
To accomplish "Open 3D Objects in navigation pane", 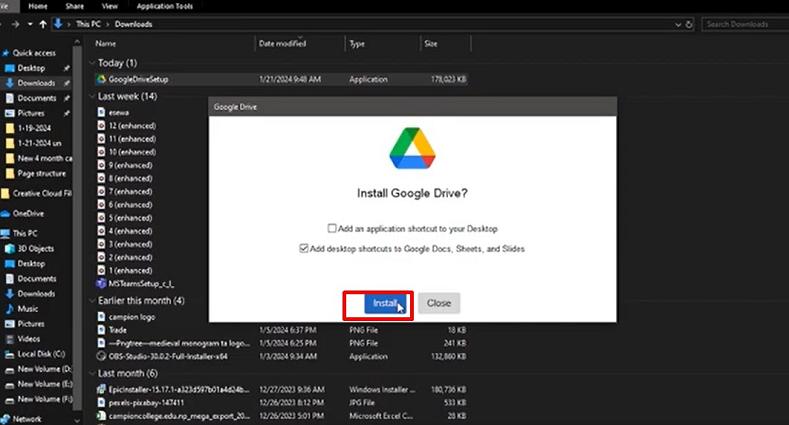I will 35,248.
